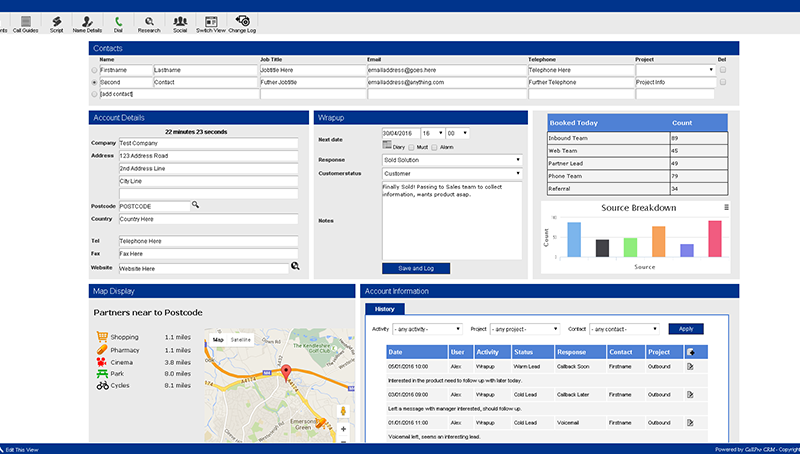Click the postcode lookup magnifier icon
Viewport: 800px width, 454px height.
[x=195, y=205]
